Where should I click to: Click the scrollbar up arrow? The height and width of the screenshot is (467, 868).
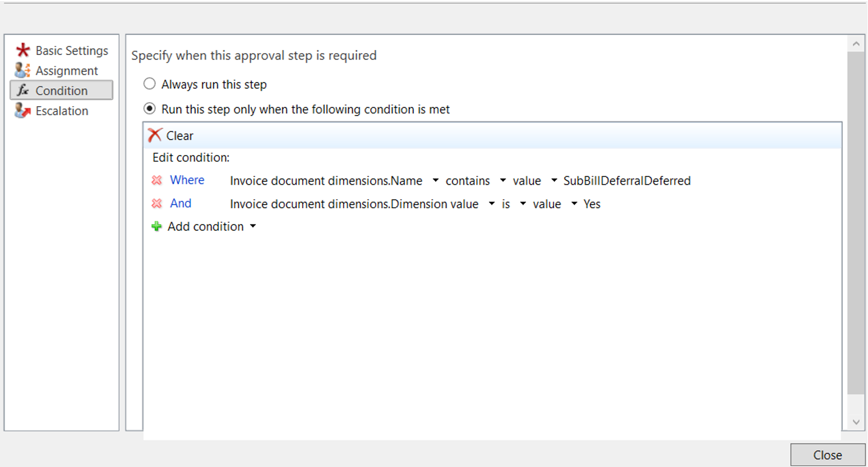(856, 43)
